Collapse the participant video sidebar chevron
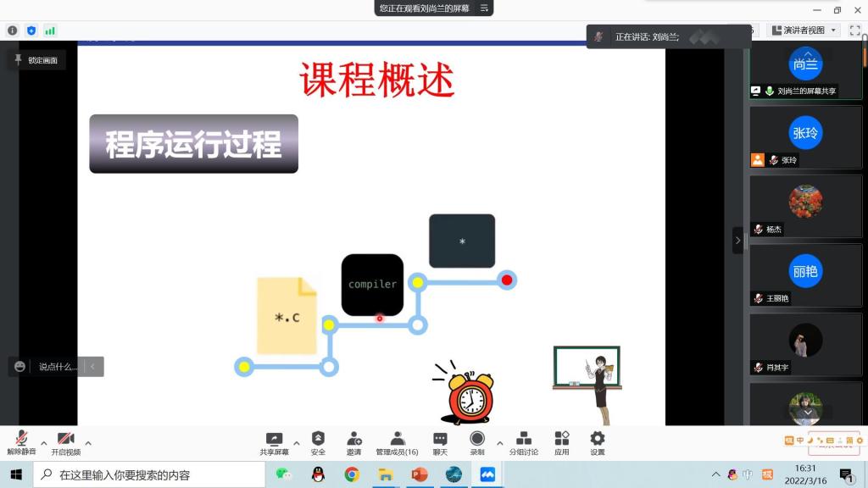 737,241
